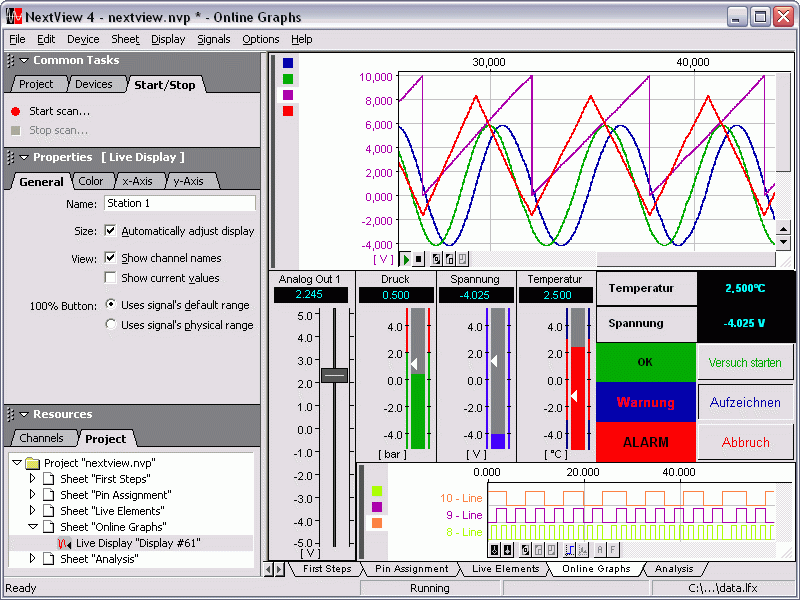Click the Analog Out 1 slider handle
The image size is (800, 600).
pyautogui.click(x=334, y=376)
